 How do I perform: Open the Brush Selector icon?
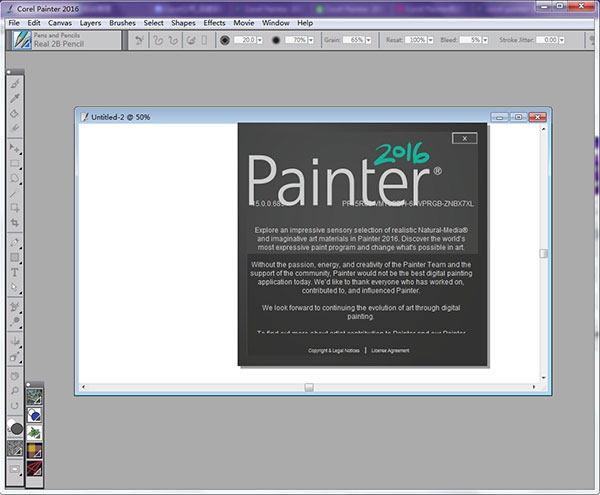pos(22,40)
